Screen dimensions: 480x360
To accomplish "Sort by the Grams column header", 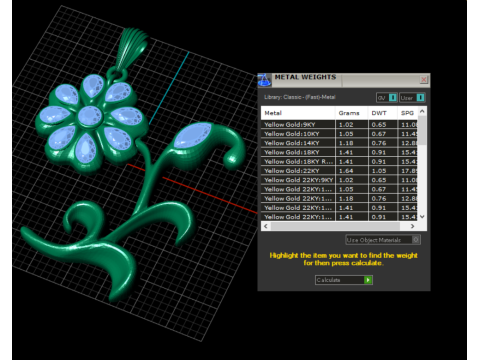I will click(x=351, y=113).
